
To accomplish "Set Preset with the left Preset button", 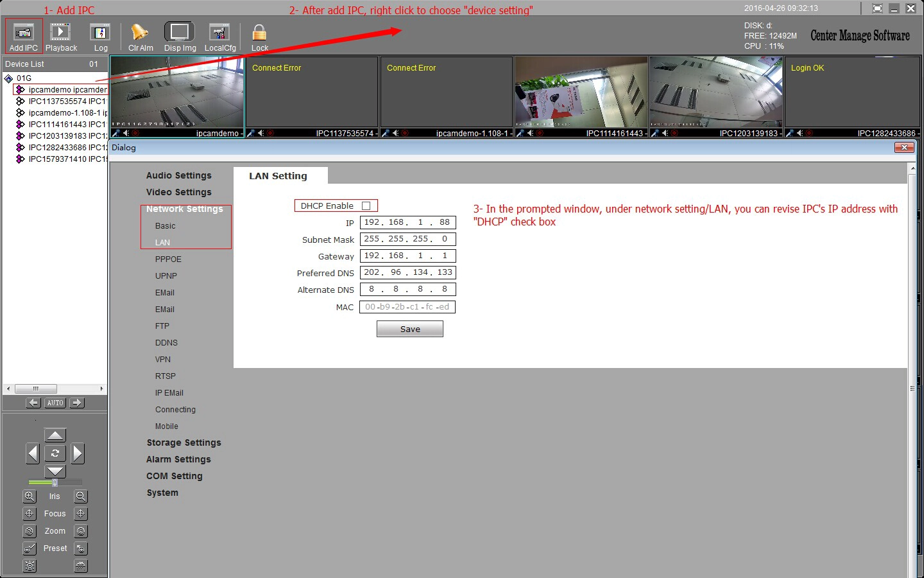I will 30,548.
